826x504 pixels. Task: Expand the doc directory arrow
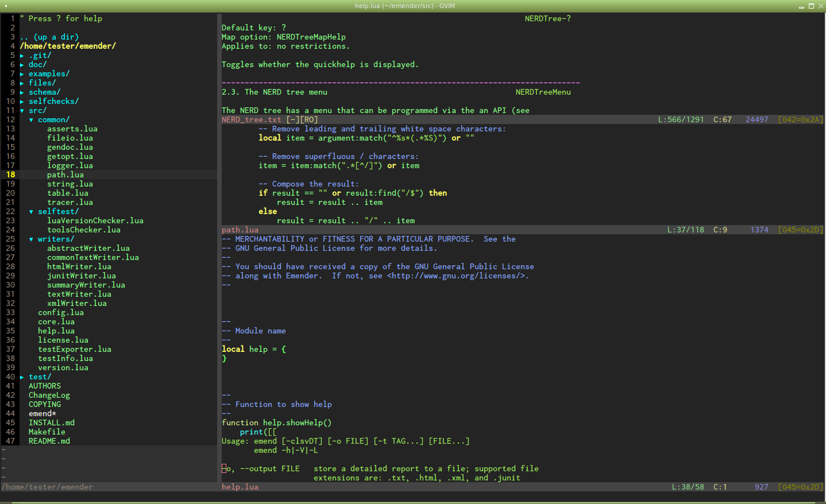(x=22, y=65)
